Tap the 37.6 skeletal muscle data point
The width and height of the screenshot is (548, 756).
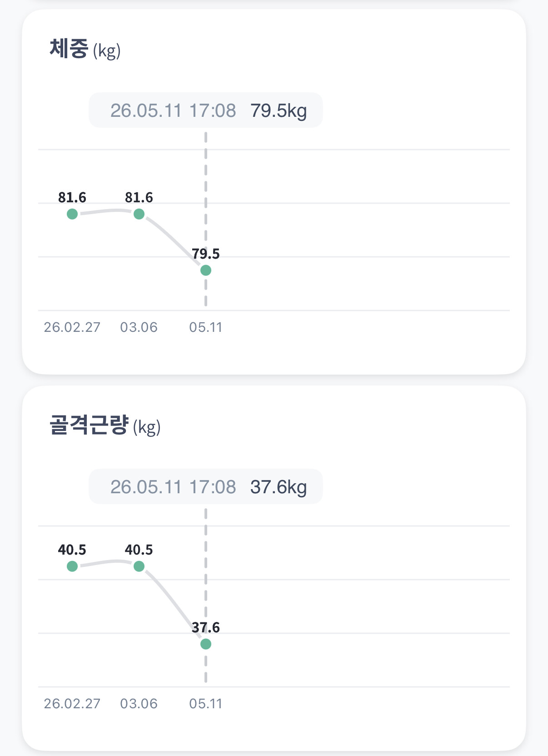coord(206,644)
